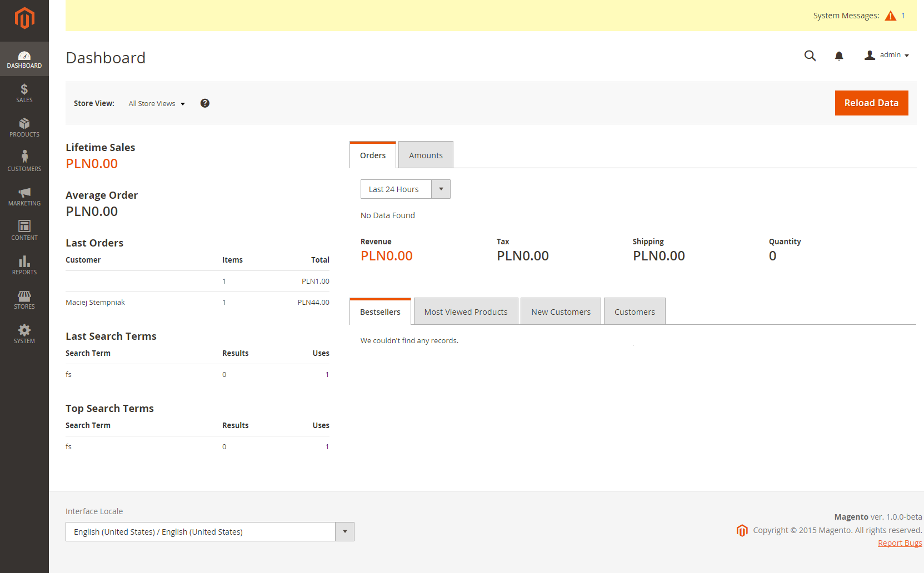
Task: Open the Customers section
Action: click(24, 161)
